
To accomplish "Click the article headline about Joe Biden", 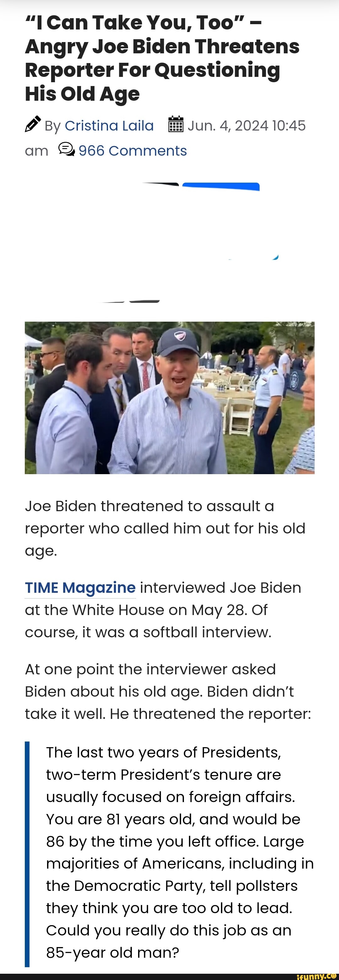I will pos(162,58).
